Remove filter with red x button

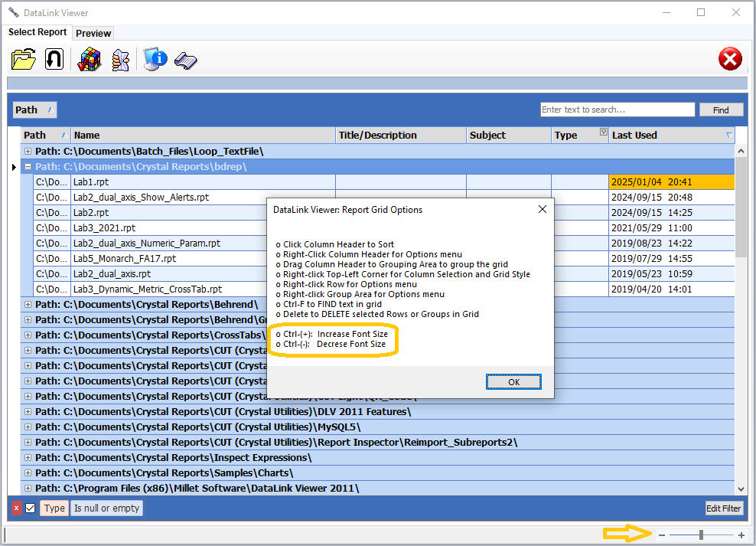[x=16, y=508]
